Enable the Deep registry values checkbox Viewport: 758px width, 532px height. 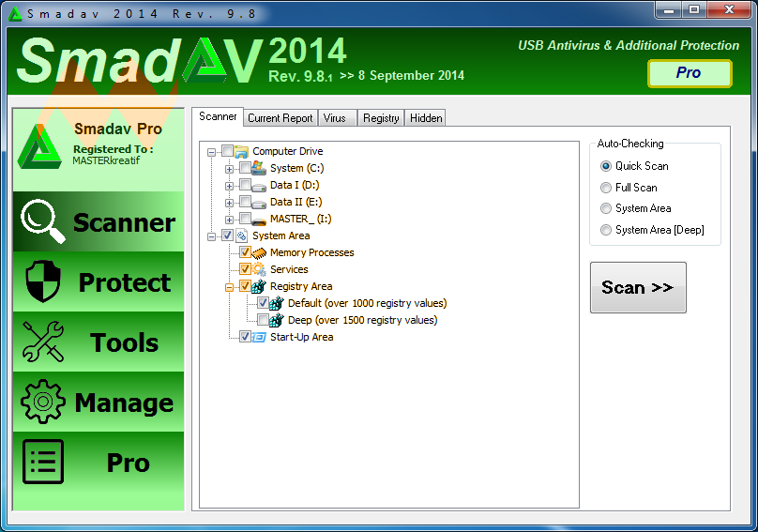point(263,320)
